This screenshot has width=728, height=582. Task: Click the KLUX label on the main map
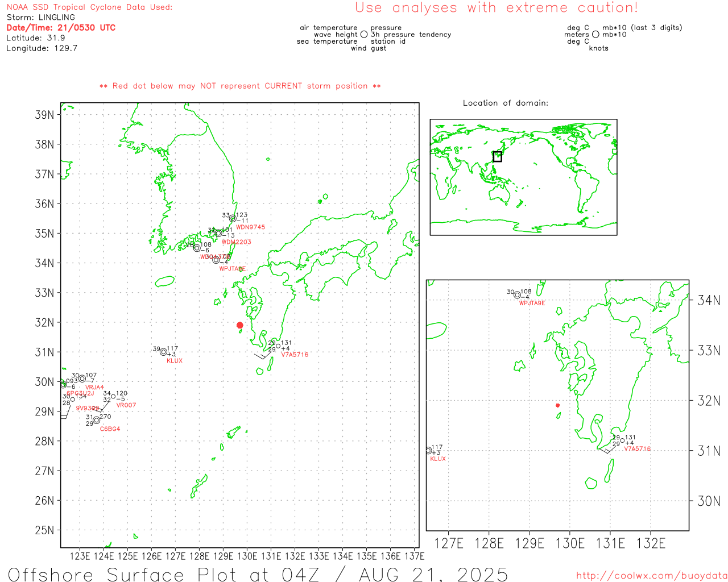pos(175,361)
